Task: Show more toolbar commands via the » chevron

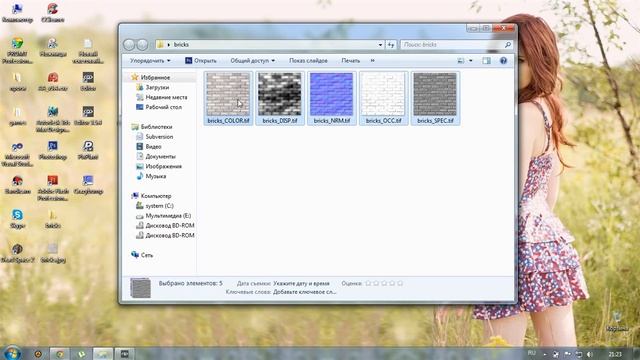Action: click(373, 60)
